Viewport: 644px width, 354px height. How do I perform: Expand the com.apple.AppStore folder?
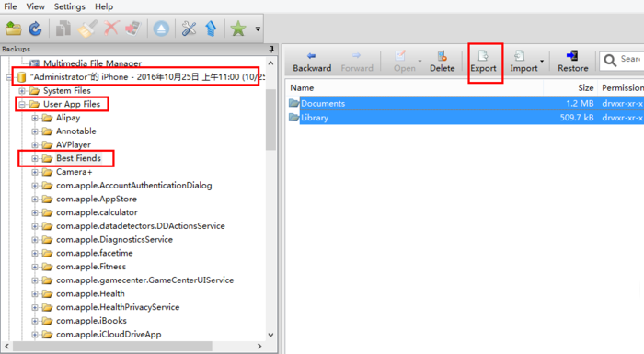35,200
